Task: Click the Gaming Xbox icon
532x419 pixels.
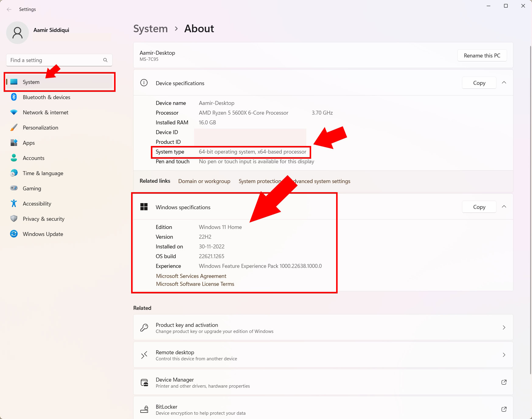Action: (x=14, y=188)
